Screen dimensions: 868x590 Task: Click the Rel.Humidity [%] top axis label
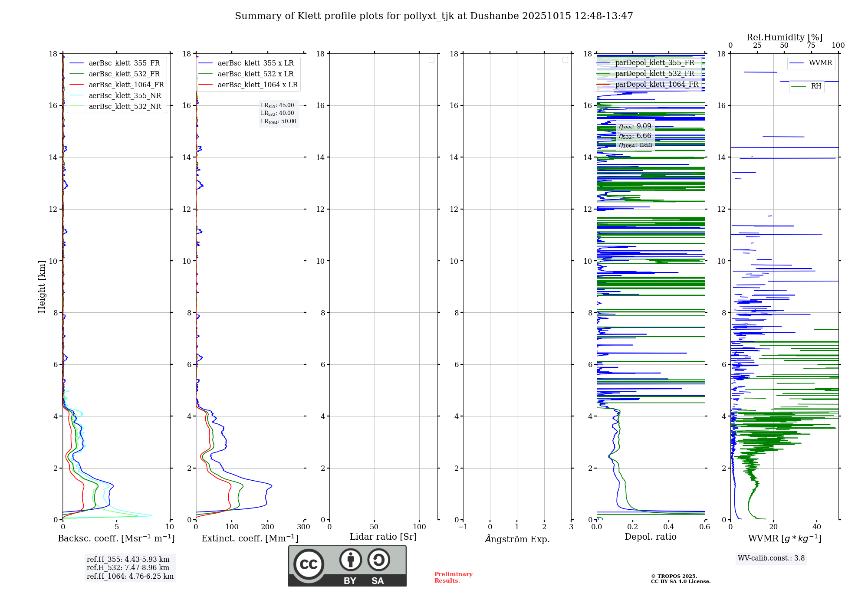click(x=784, y=37)
